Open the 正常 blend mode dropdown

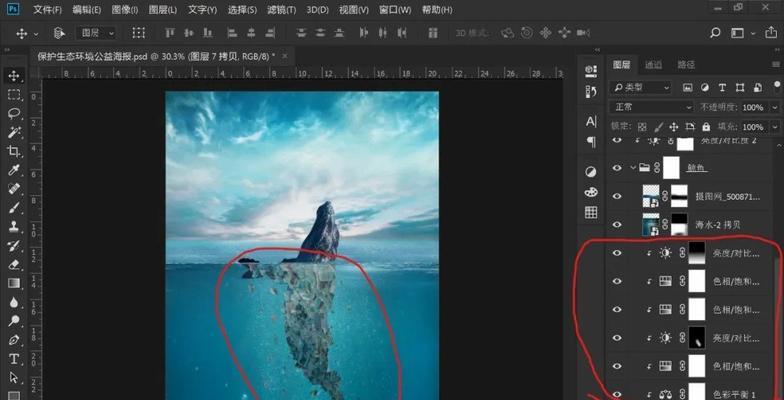coord(652,107)
